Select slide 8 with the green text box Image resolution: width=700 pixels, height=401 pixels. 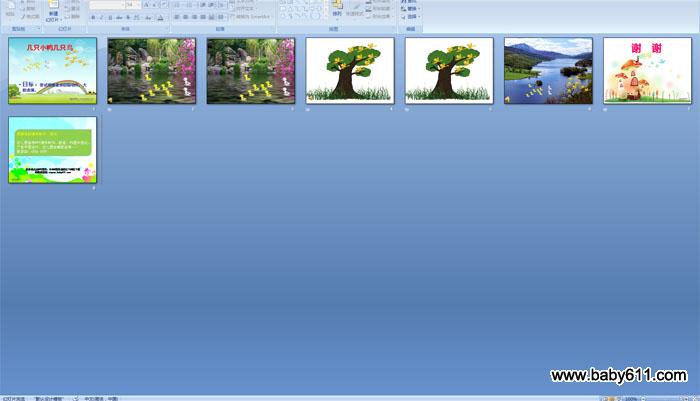click(x=52, y=150)
